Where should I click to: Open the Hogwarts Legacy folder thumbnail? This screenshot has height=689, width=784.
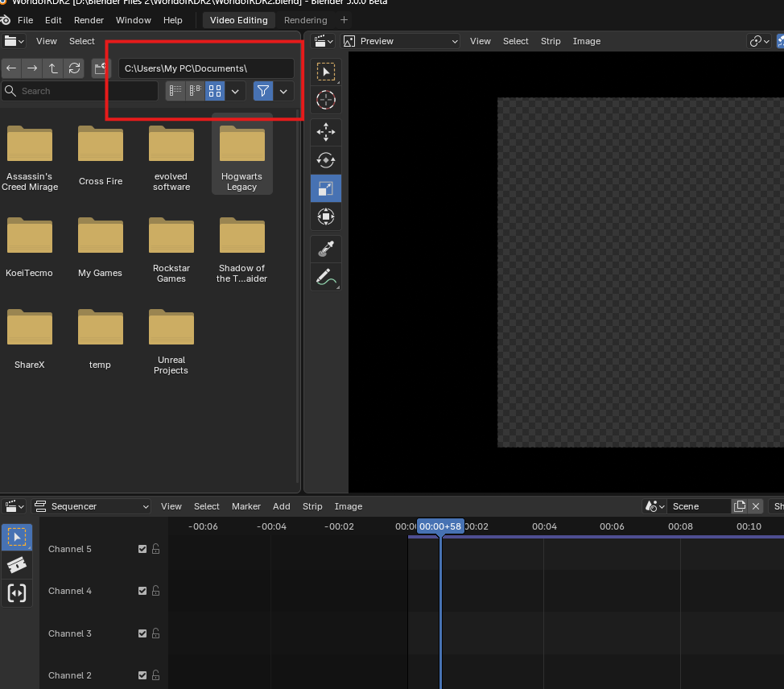242,154
